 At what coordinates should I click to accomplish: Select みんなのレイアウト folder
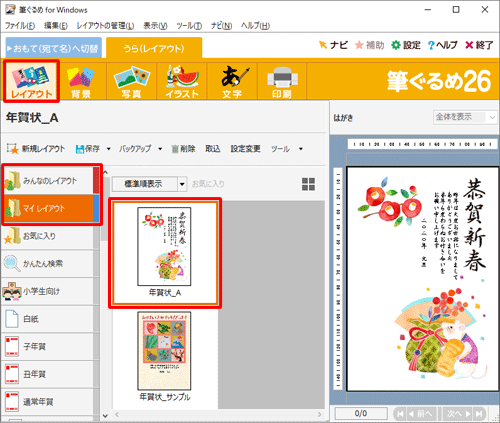pos(50,181)
